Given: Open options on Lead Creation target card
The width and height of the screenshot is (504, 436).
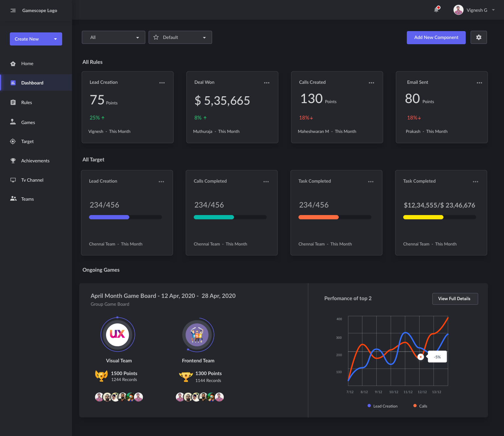Looking at the screenshot, I should [x=161, y=182].
